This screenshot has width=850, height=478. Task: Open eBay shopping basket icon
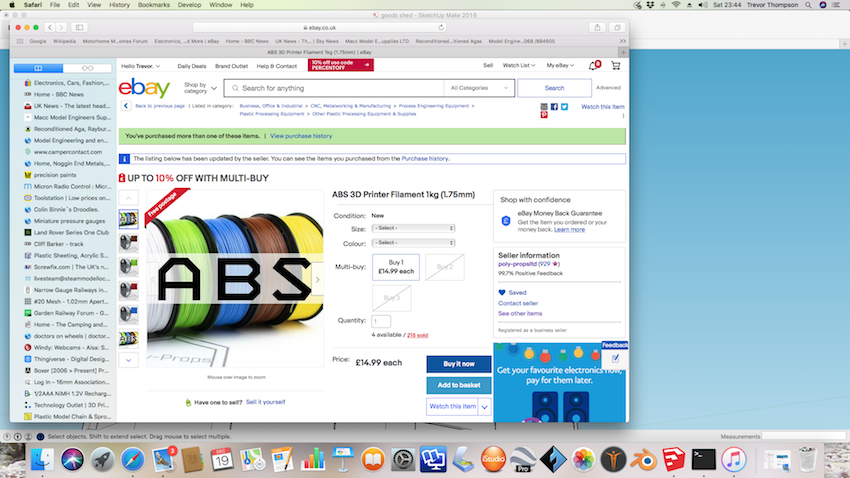pos(615,66)
